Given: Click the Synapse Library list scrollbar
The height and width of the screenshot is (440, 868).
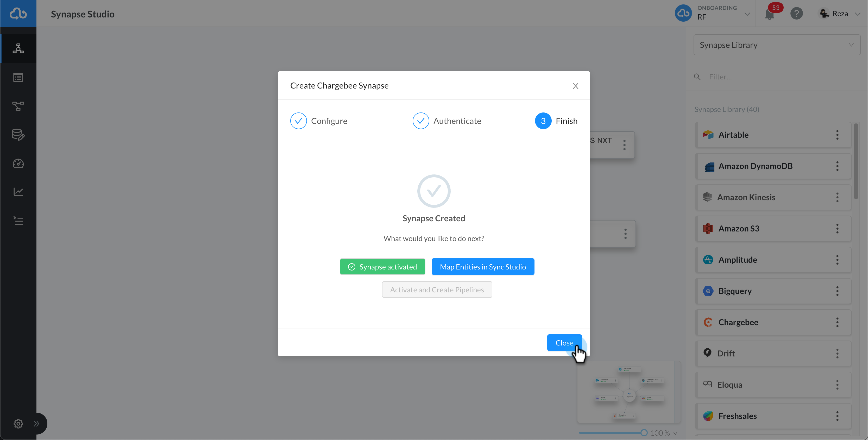Looking at the screenshot, I should click(856, 161).
